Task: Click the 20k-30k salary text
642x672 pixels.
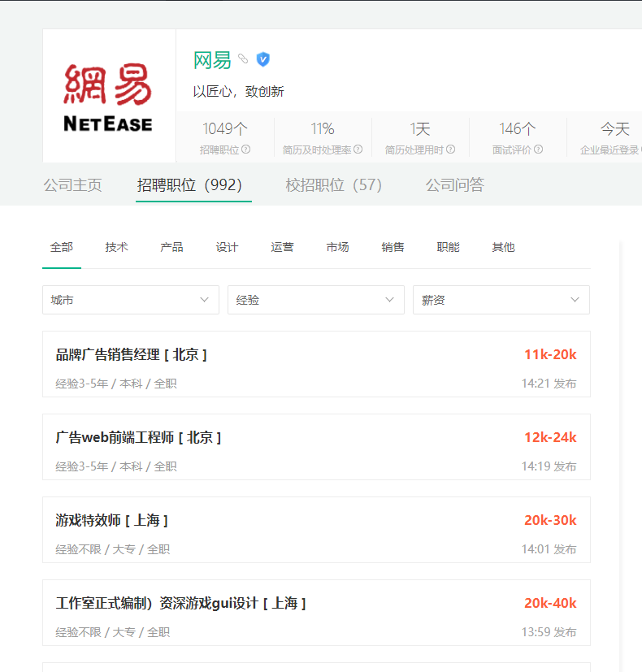Action: click(x=550, y=520)
